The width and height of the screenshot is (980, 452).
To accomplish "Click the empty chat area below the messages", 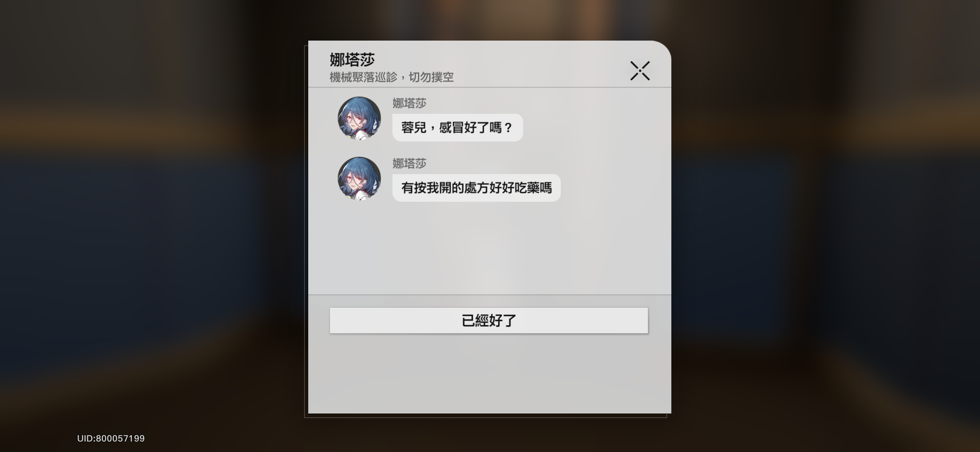I will coord(490,249).
